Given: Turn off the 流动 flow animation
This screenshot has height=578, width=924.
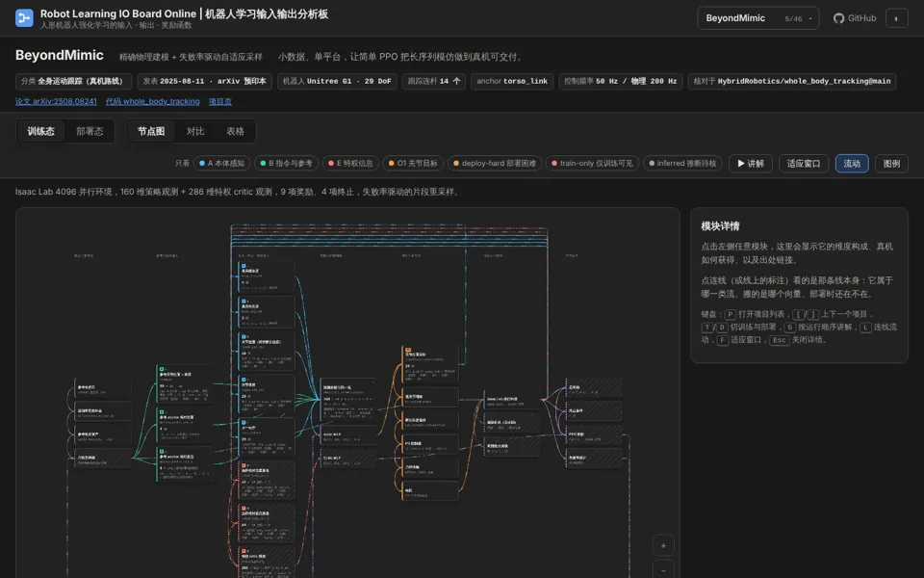Looking at the screenshot, I should point(852,164).
